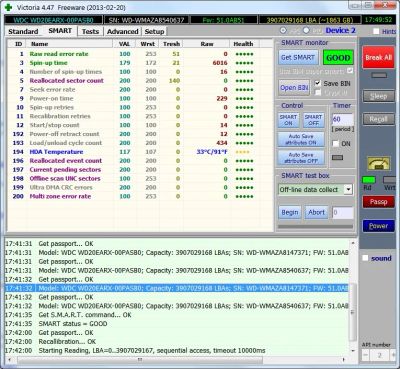Click the SMART OFF button

pos(313,120)
